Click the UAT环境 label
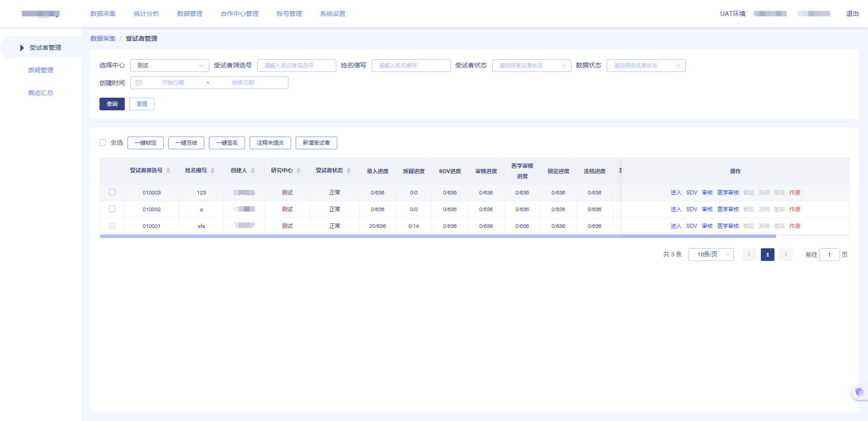868x421 pixels. pos(733,14)
